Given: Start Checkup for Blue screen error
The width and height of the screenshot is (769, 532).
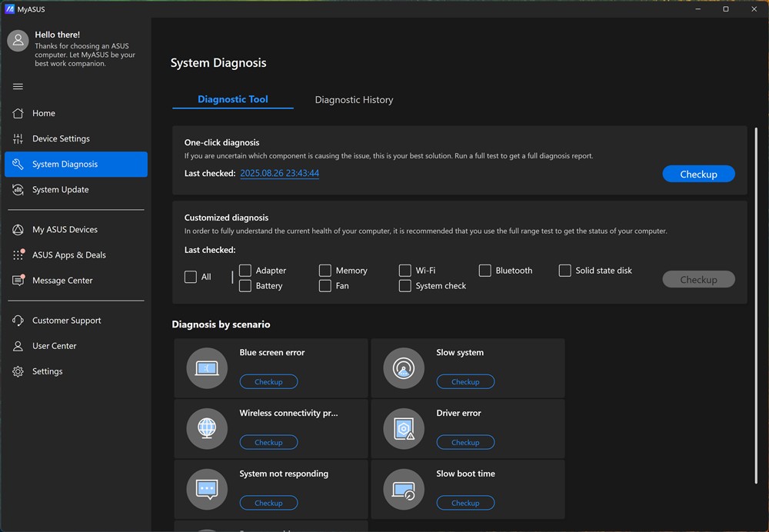Looking at the screenshot, I should pos(268,382).
